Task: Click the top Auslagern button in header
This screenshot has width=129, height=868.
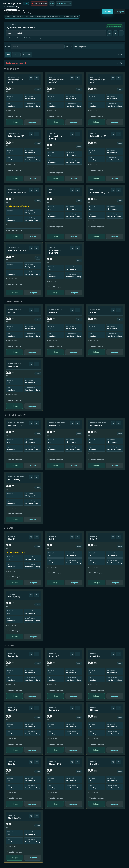Action: (120, 11)
